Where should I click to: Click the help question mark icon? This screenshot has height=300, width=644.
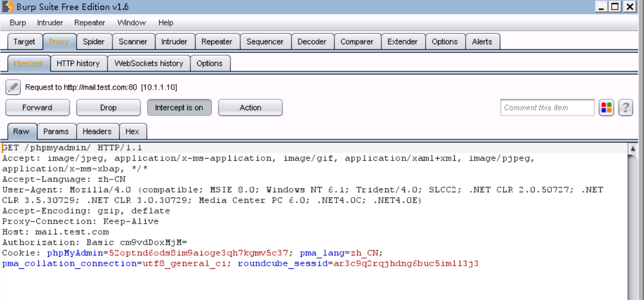point(626,108)
